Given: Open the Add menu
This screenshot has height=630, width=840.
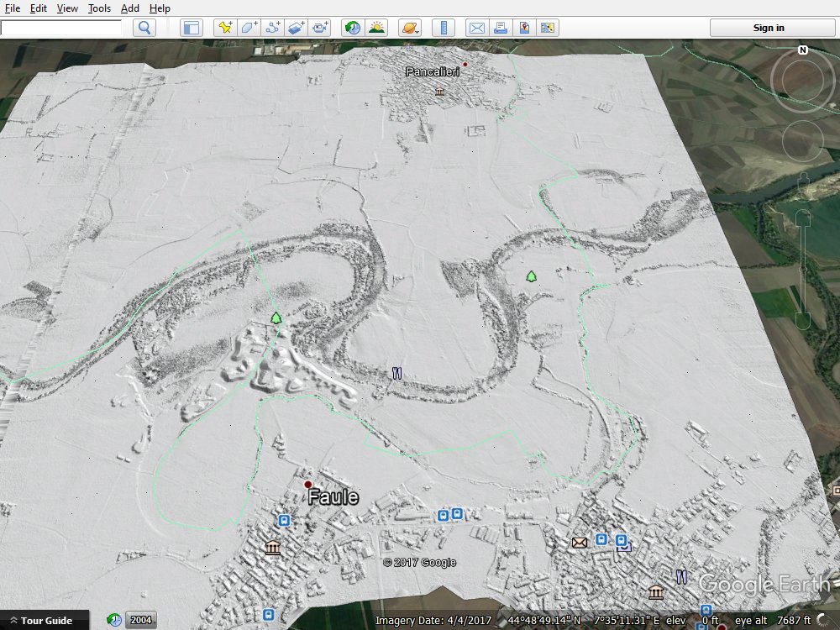Looking at the screenshot, I should click(x=130, y=8).
